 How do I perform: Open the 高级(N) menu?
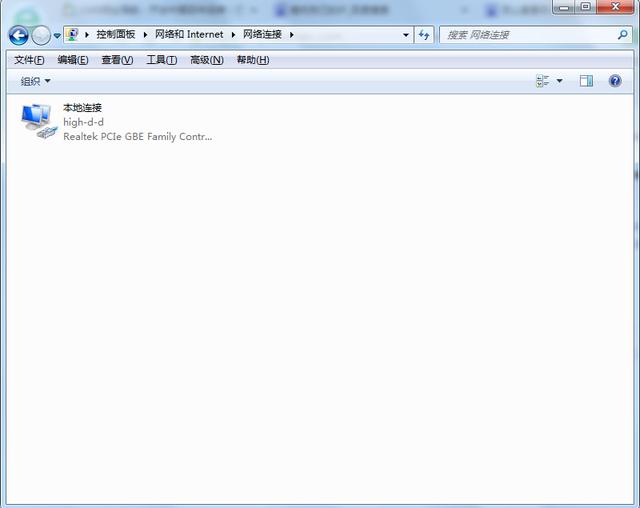click(x=207, y=60)
